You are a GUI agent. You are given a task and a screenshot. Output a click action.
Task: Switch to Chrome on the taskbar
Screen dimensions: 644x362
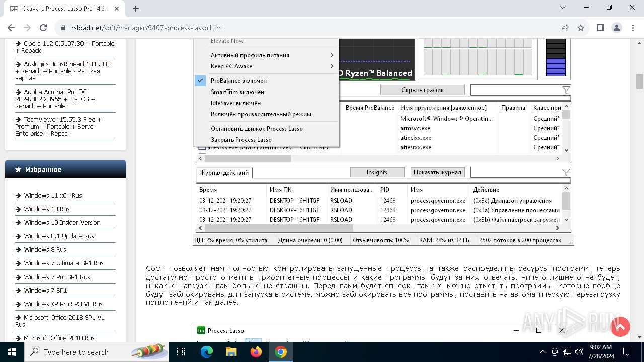click(x=281, y=352)
